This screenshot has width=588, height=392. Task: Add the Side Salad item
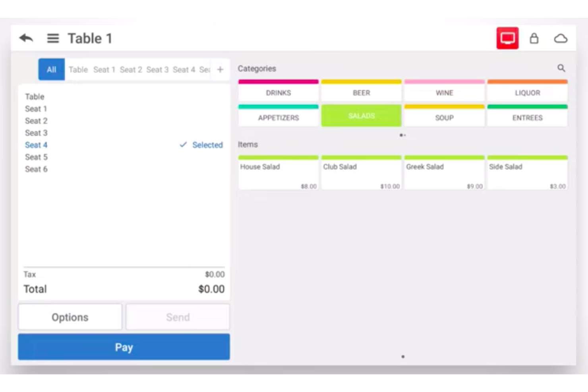coord(527,173)
